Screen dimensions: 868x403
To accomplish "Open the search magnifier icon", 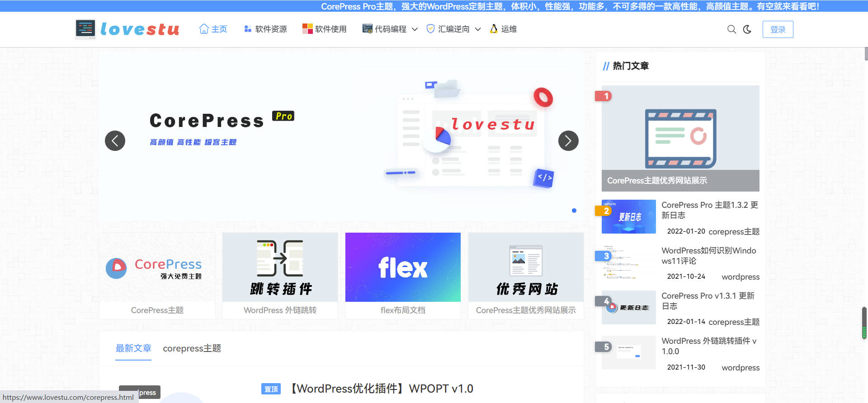I will (731, 29).
